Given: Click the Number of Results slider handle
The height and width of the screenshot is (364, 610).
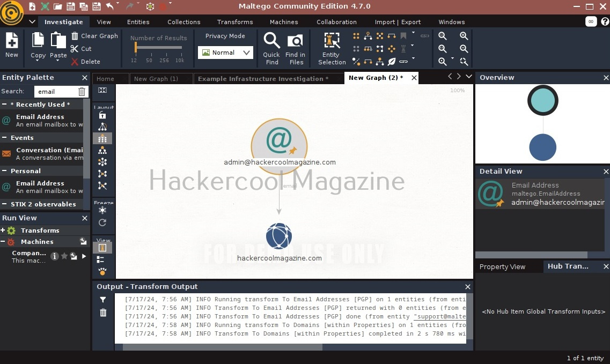Looking at the screenshot, I should click(x=135, y=48).
